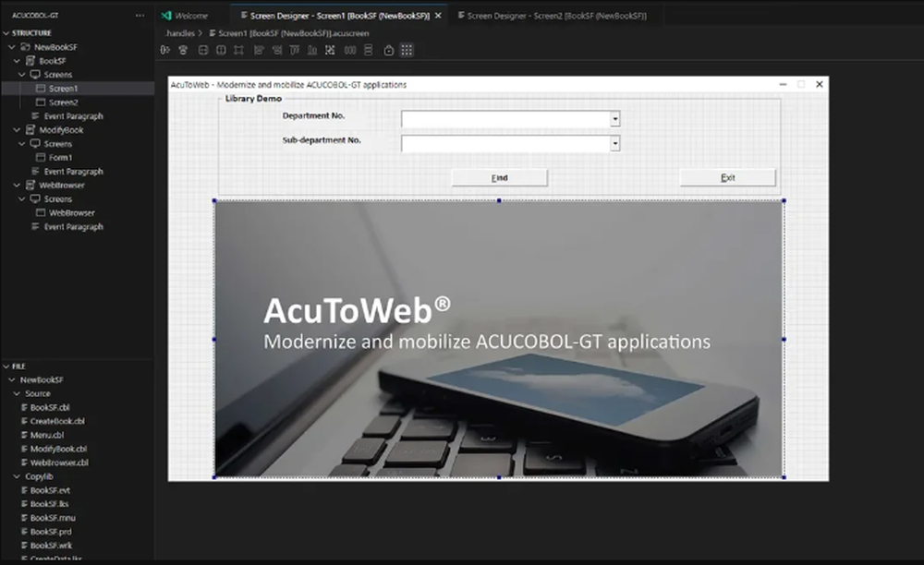Click the .handles breadcrumb segment
The height and width of the screenshot is (565, 924).
point(180,33)
